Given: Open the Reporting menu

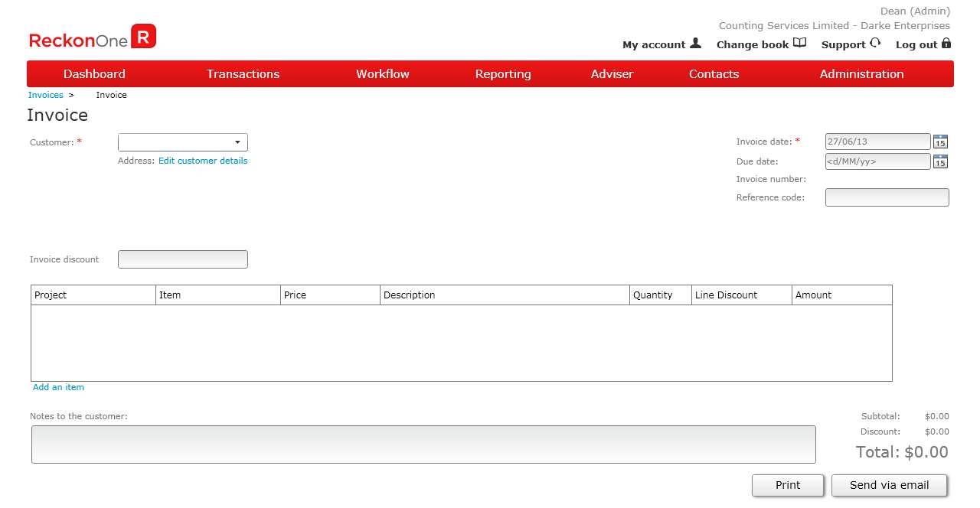Looking at the screenshot, I should 502,74.
